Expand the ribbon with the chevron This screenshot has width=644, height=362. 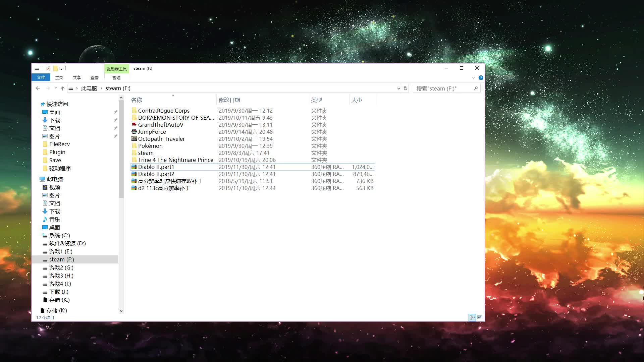pos(474,78)
